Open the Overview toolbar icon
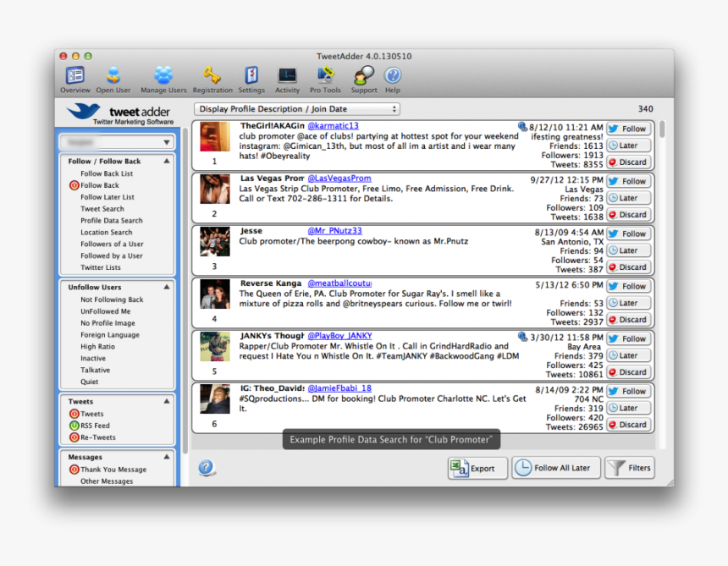The image size is (728, 566). (74, 76)
